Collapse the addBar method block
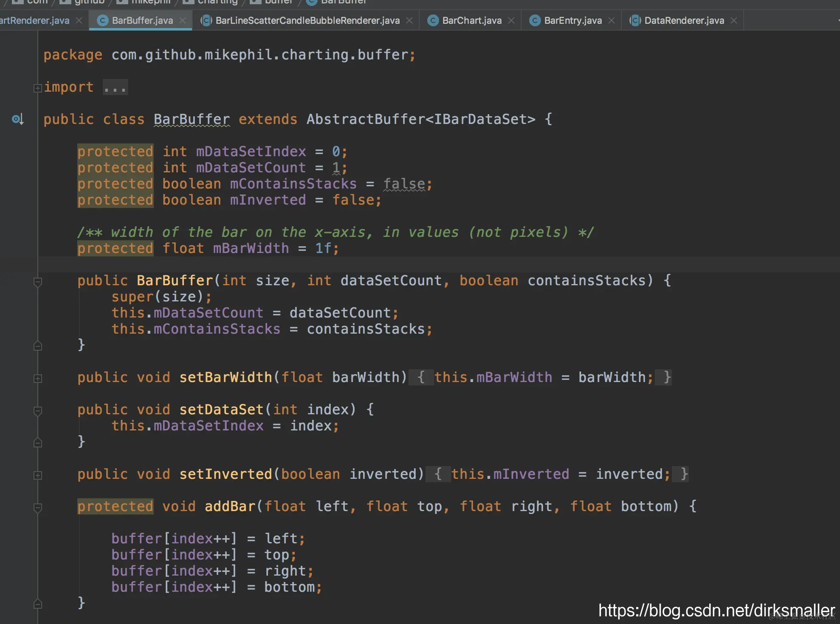The width and height of the screenshot is (840, 624). click(x=37, y=507)
